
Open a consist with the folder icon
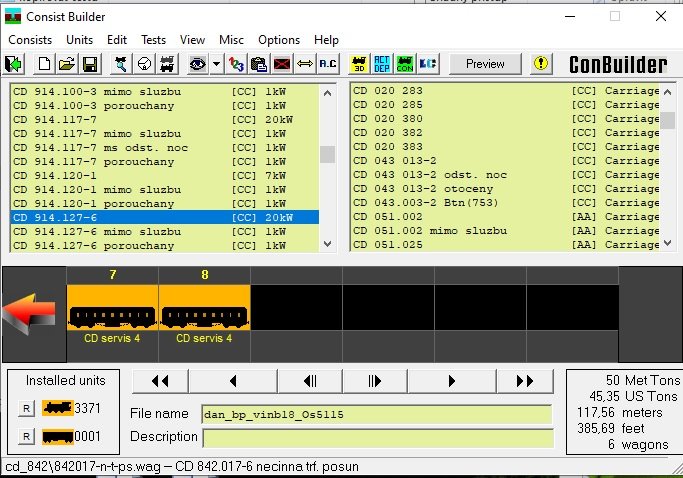pos(66,64)
